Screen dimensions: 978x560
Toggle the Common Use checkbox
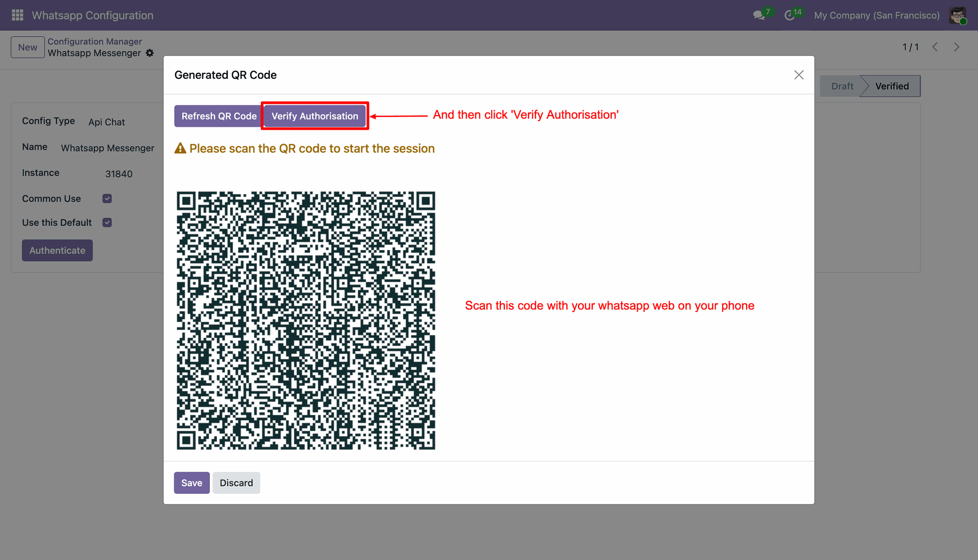(x=107, y=199)
